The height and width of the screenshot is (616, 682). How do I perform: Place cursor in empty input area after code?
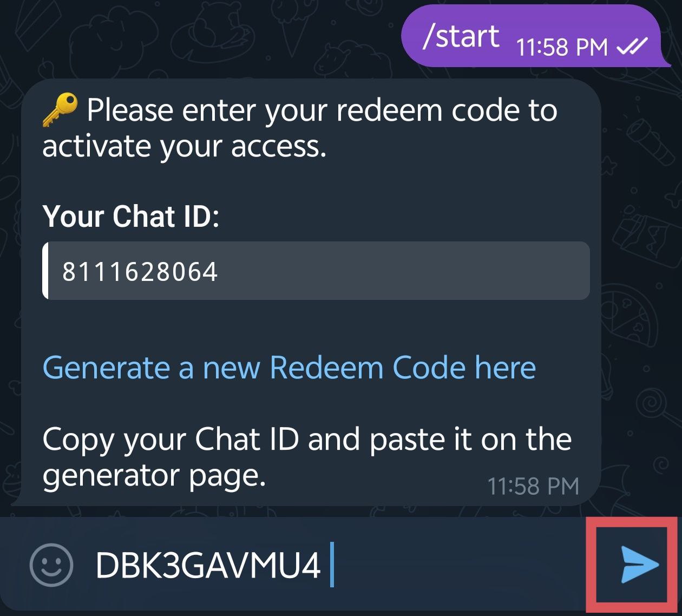460,566
